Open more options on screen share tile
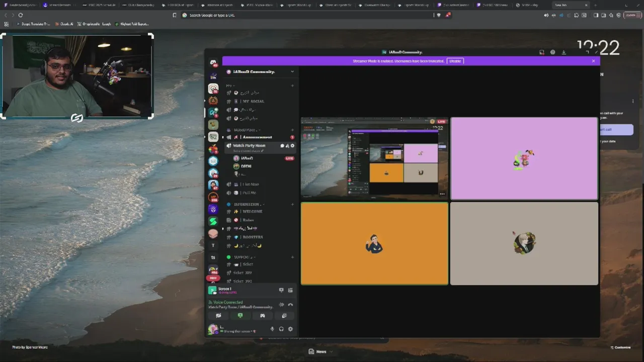Screen dimensions: 644x362 tap(442, 194)
